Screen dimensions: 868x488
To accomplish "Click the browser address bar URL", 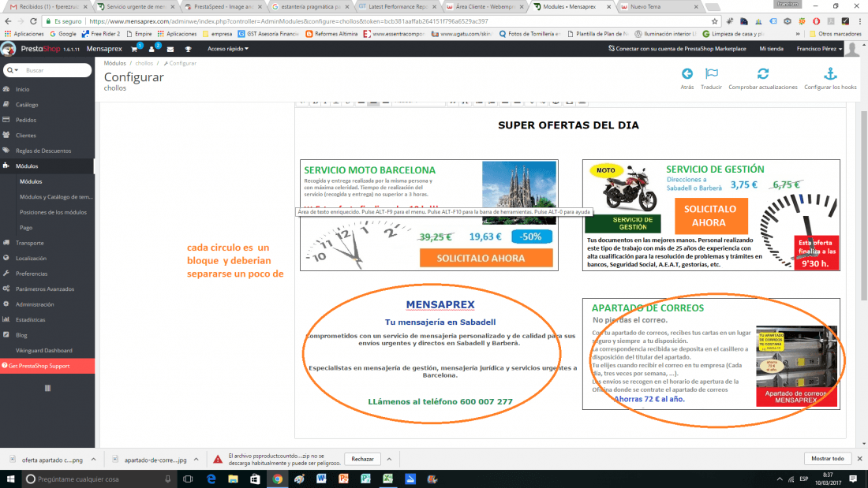I will tap(288, 21).
